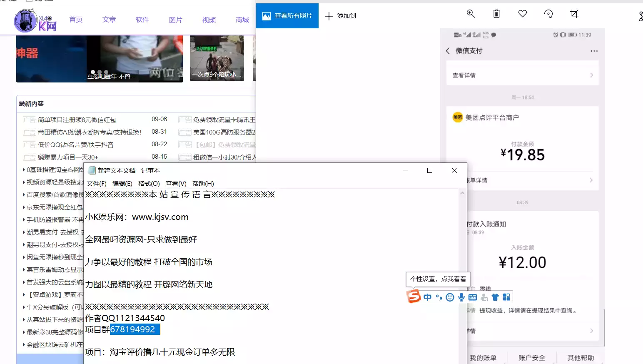Open the Sogou soft keyboard icon
Screen dimensions: 643x364
[473, 297]
